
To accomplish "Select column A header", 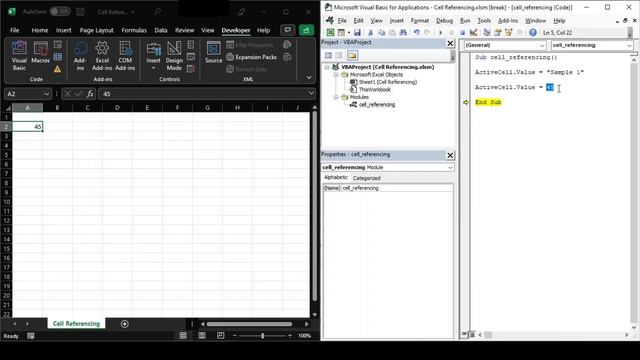I will [27, 108].
